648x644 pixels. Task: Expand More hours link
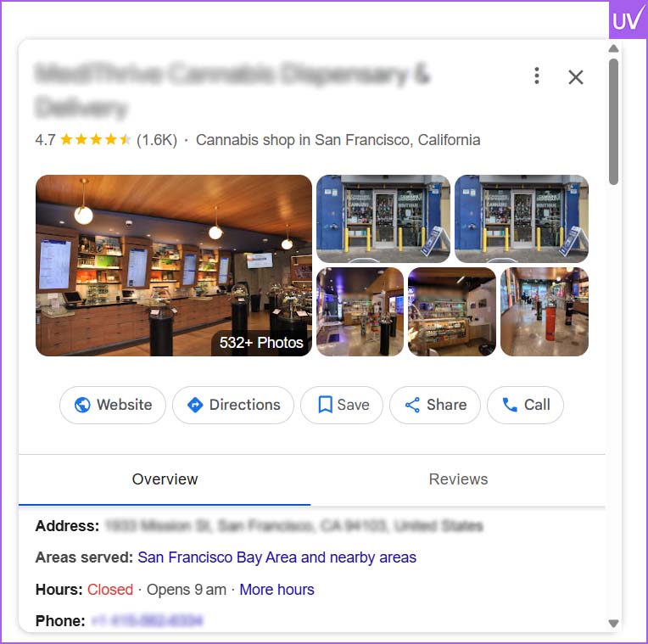point(277,590)
